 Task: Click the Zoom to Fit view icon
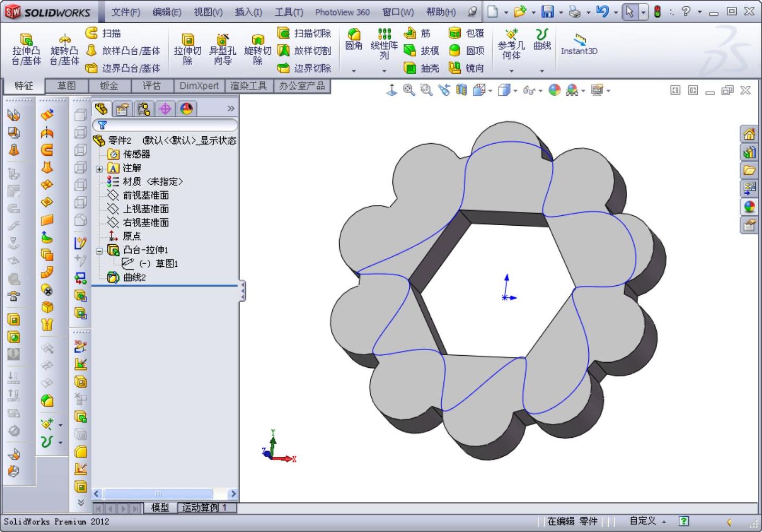coord(409,91)
